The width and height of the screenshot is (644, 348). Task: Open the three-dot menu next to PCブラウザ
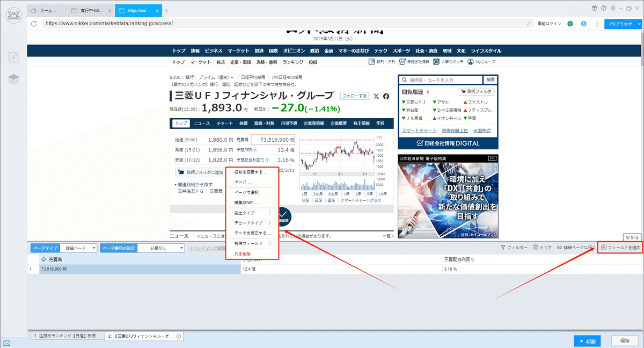(597, 24)
